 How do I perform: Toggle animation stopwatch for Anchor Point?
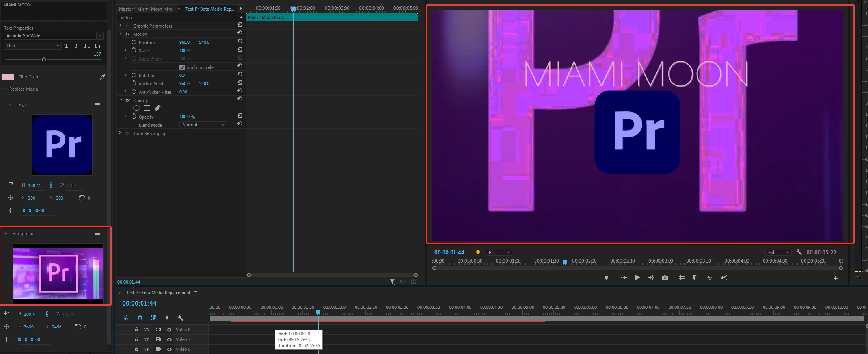(134, 83)
